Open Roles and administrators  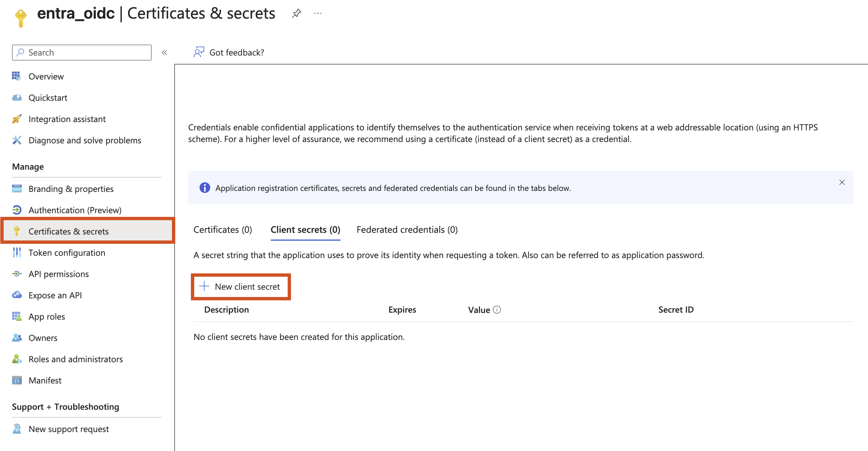click(76, 359)
